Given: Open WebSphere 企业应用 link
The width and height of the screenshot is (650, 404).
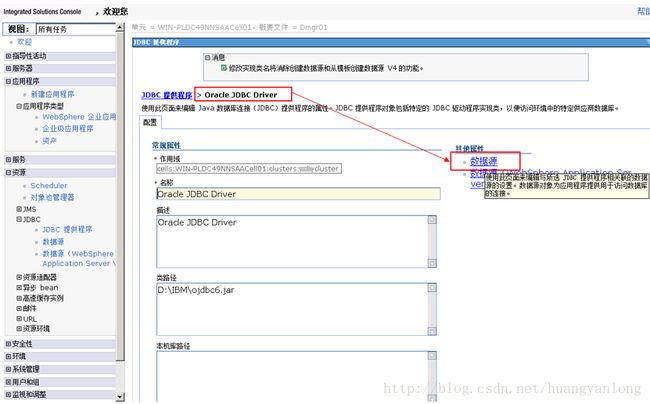Looking at the screenshot, I should [79, 117].
